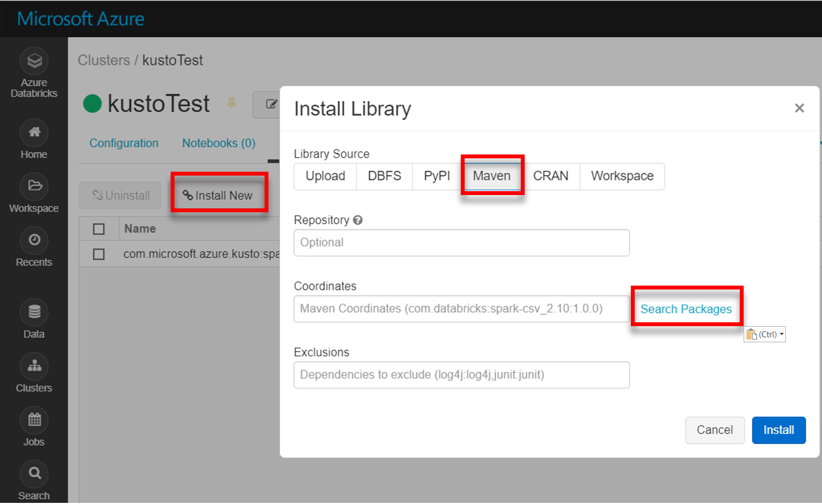Screen dimensions: 822x504
Task: Select the Maven library source tab
Action: point(491,176)
